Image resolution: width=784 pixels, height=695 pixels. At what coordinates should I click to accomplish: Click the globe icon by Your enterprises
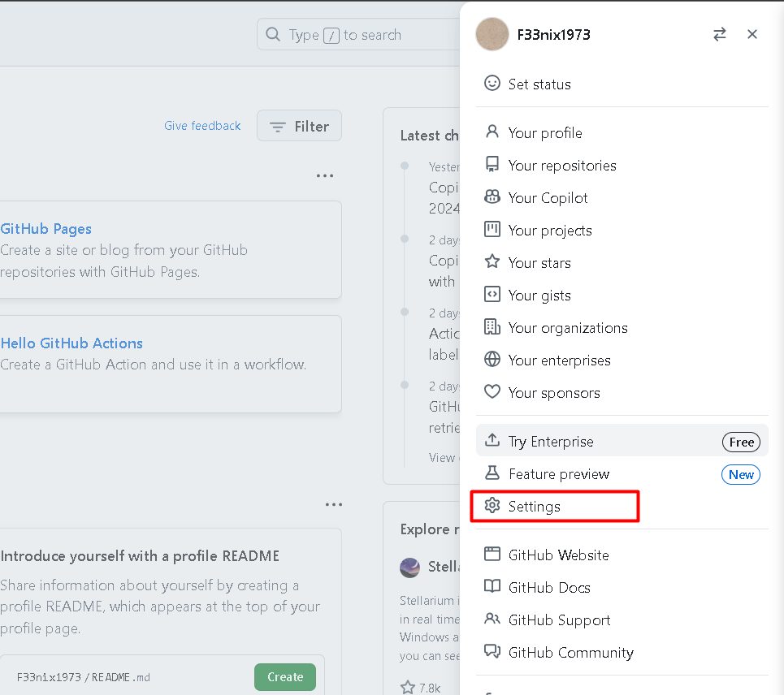492,359
